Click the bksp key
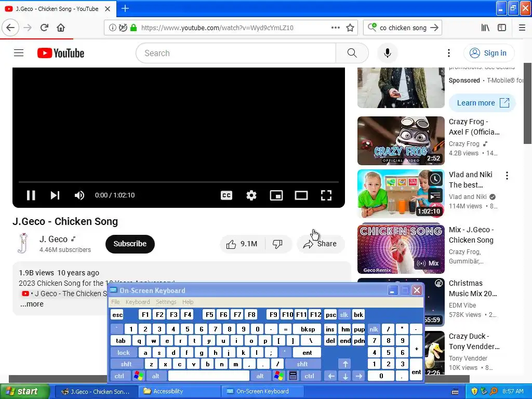This screenshot has width=532, height=399. point(308,329)
